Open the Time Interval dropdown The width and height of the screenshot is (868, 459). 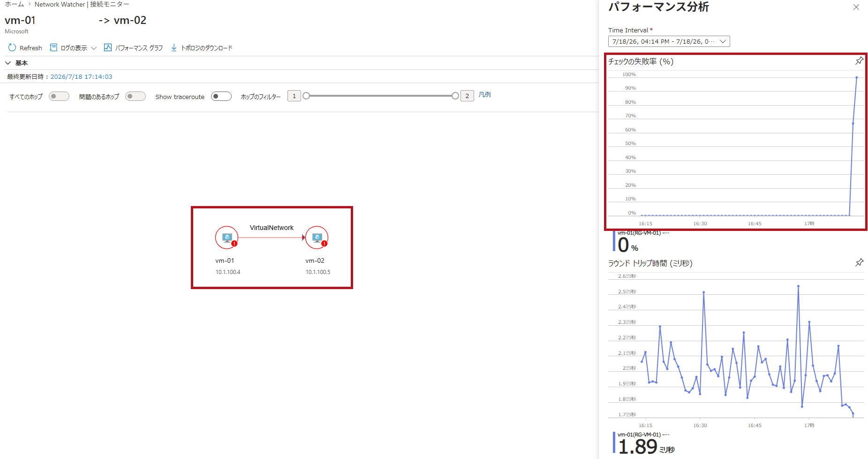click(x=669, y=41)
